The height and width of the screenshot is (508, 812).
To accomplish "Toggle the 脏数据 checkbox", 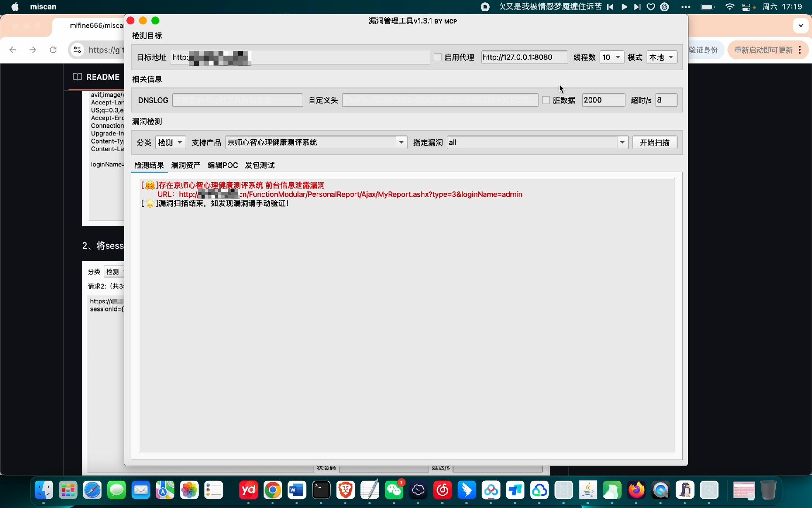I will (546, 100).
